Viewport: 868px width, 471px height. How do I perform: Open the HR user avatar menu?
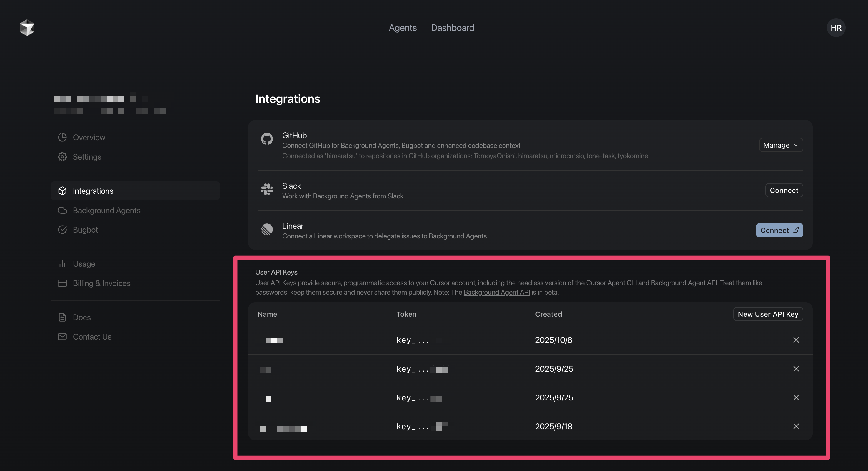click(x=836, y=28)
